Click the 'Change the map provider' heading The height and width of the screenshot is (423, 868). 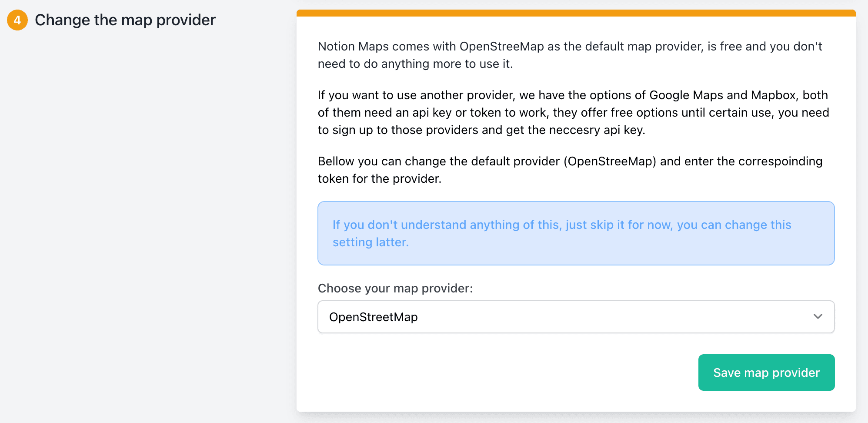coord(125,20)
